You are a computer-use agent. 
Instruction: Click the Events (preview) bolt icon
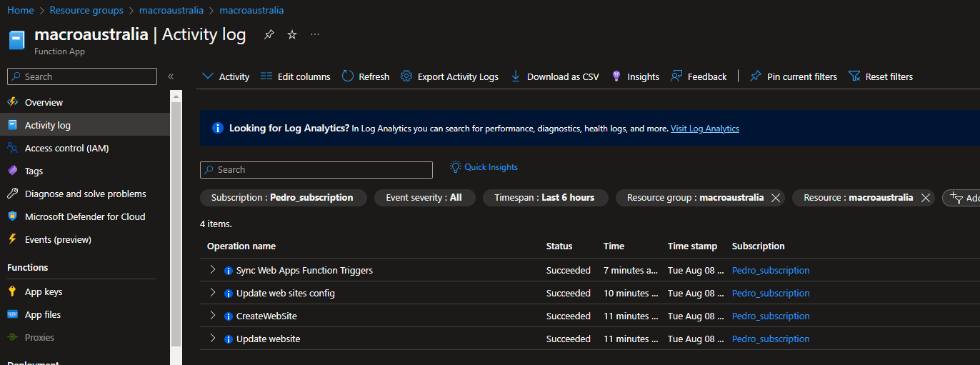tap(12, 239)
